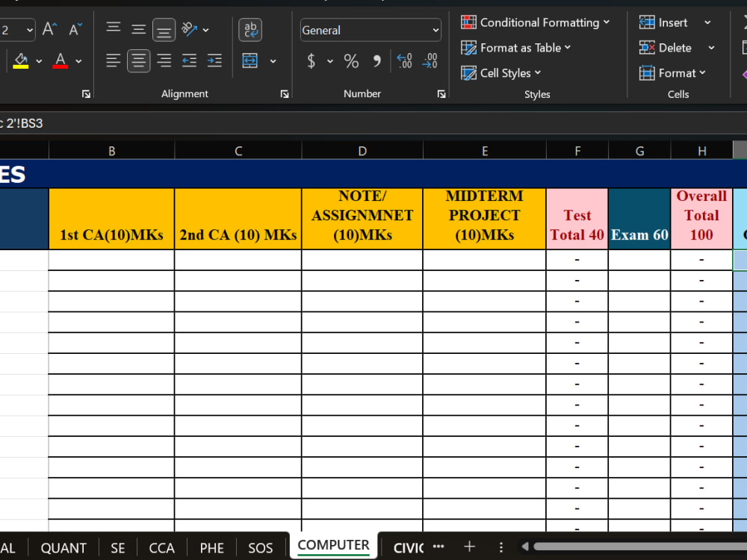Expand Delete options arrow
The height and width of the screenshot is (560, 747).
click(711, 48)
